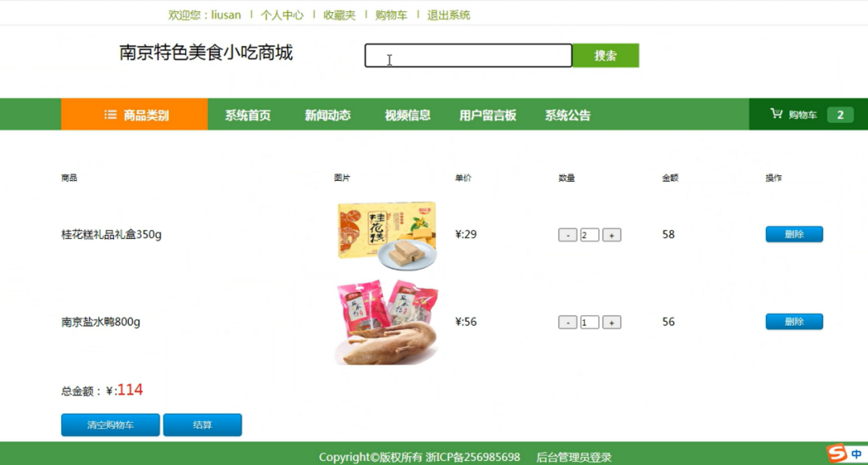
Task: Click the 退出系统 logout link
Action: (449, 15)
